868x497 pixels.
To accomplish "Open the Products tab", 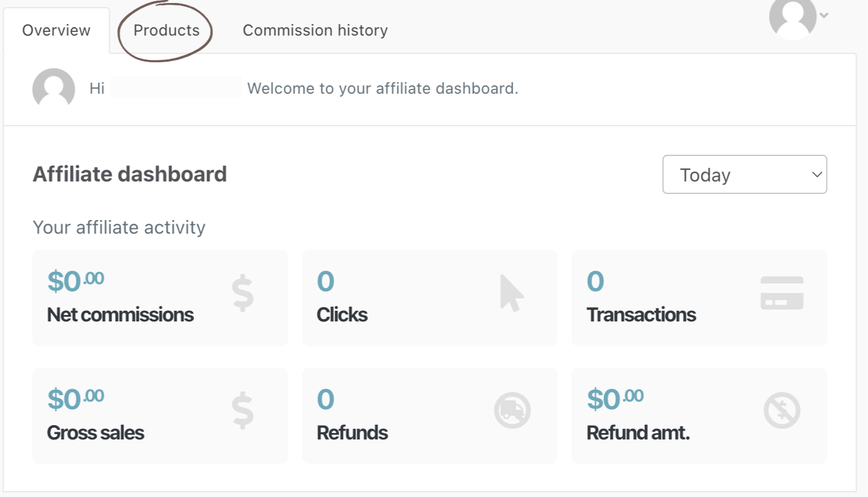I will point(166,30).
